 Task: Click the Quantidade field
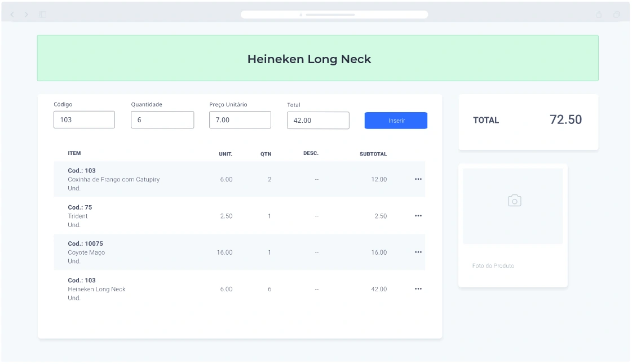pyautogui.click(x=162, y=119)
